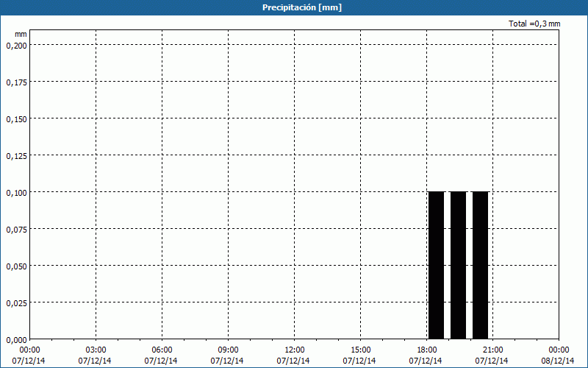
Task: Click the 0,200 y-axis value
Action: point(16,46)
